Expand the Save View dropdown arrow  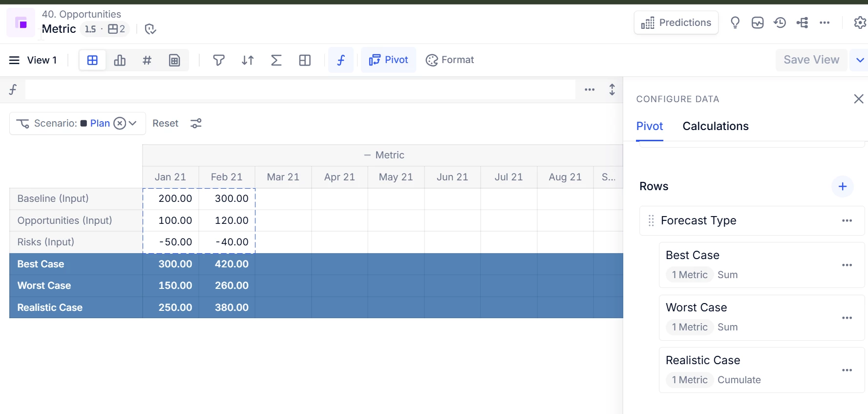point(860,60)
